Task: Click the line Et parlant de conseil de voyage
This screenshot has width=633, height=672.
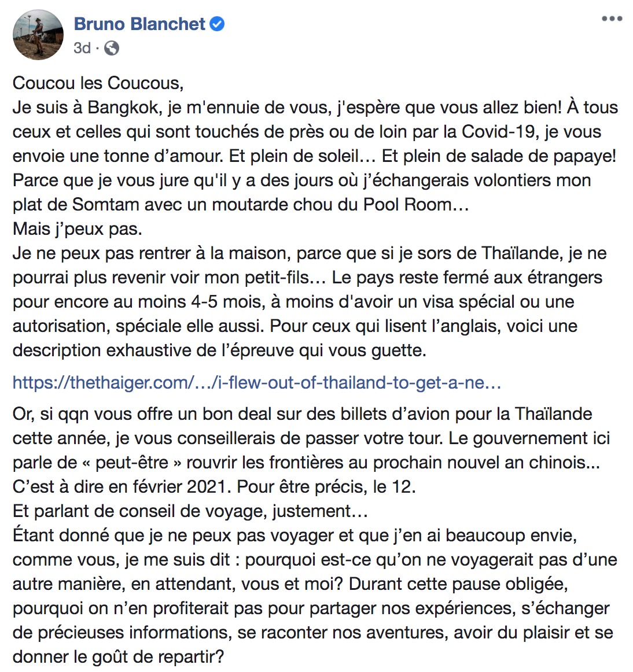Action: pyautogui.click(x=190, y=511)
